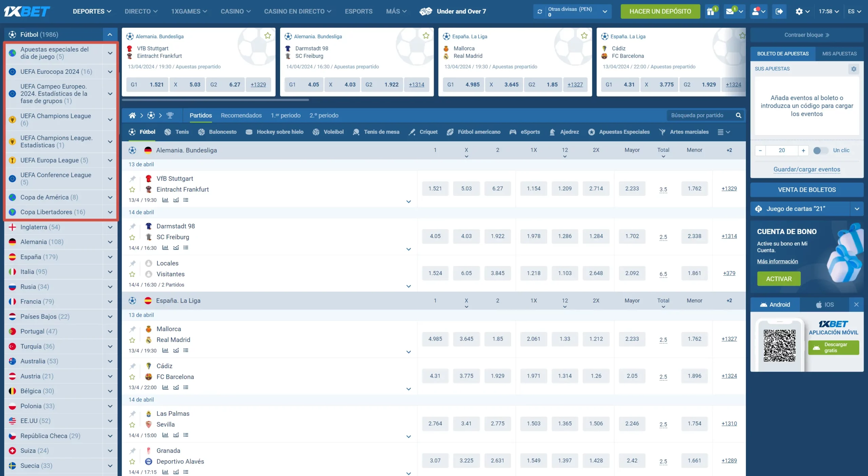Open graph icon for Cádiz vs FC Barcelona
868x476 pixels.
(x=176, y=387)
